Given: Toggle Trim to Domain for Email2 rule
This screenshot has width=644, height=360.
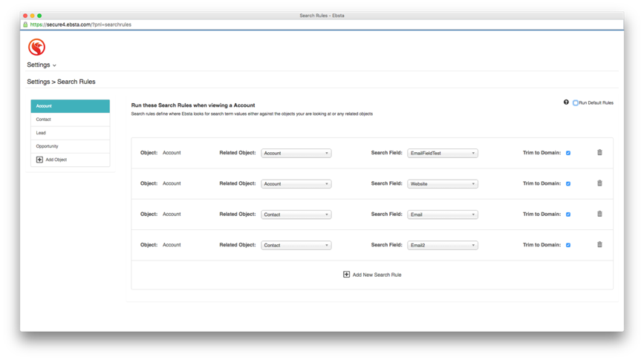Looking at the screenshot, I should point(568,245).
